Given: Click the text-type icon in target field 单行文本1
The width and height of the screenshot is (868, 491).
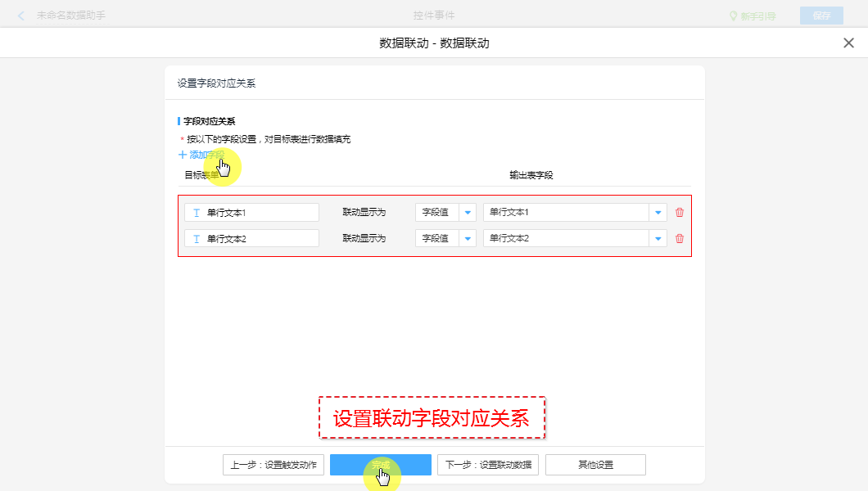Looking at the screenshot, I should 197,213.
